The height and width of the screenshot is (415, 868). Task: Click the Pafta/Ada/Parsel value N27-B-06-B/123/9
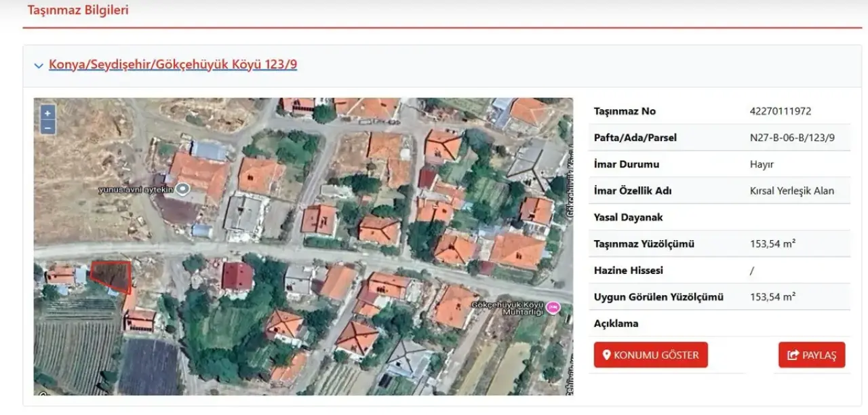tap(792, 138)
